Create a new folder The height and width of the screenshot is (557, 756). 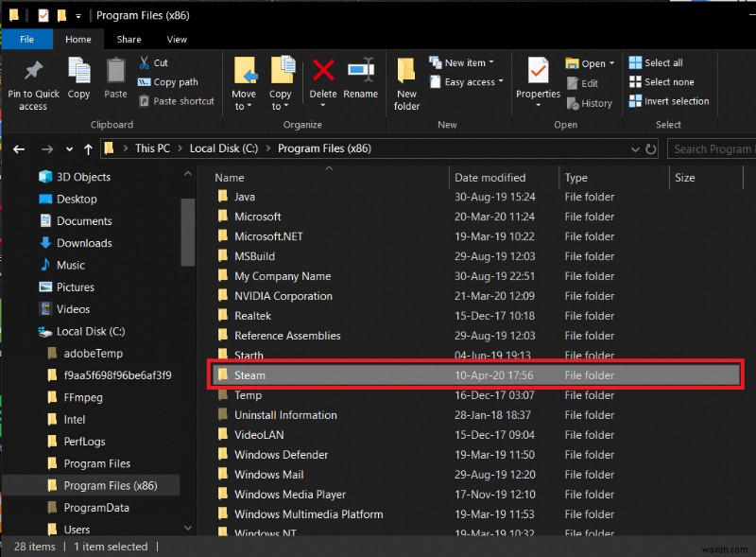click(x=406, y=85)
